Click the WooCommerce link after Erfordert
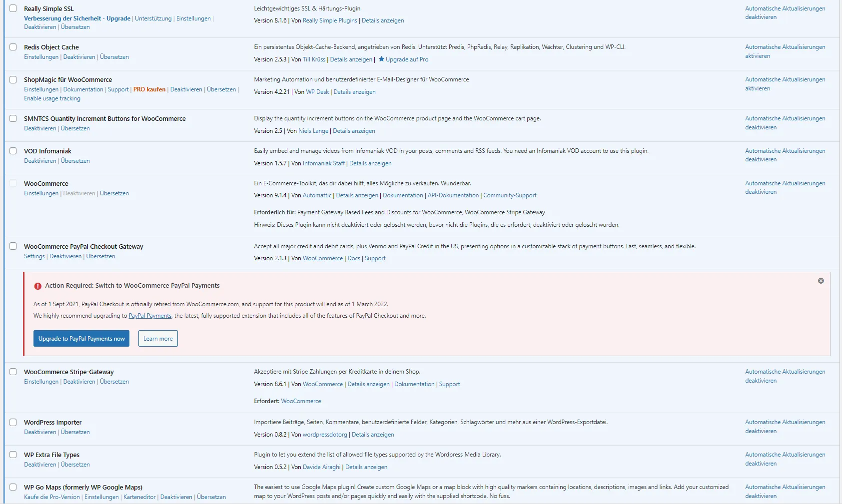Screen dimensions: 842x504 pyautogui.click(x=301, y=401)
